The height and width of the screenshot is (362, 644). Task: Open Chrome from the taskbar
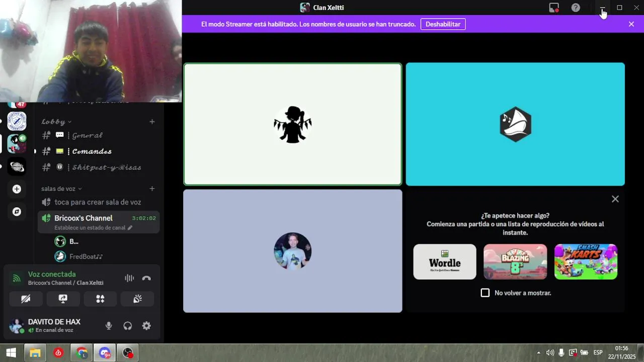click(x=82, y=353)
